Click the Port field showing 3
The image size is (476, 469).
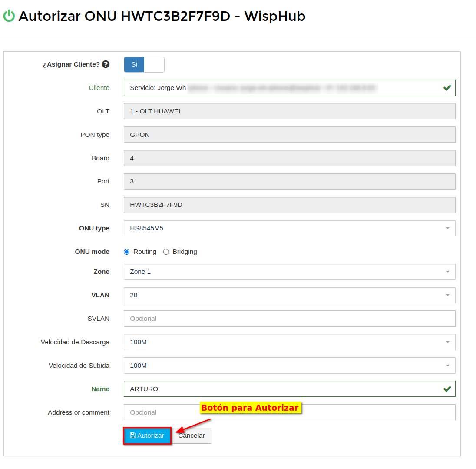(x=289, y=181)
